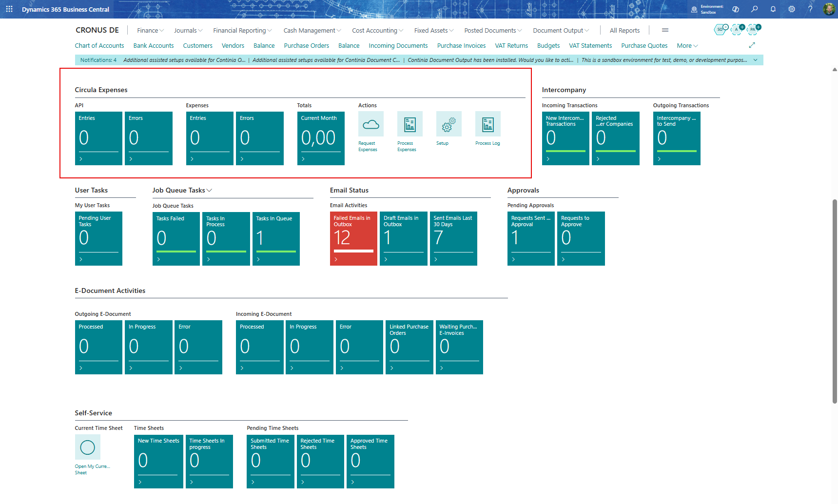The height and width of the screenshot is (504, 838).
Task: Expand the page with the diagonal arrows icon
Action: click(752, 45)
